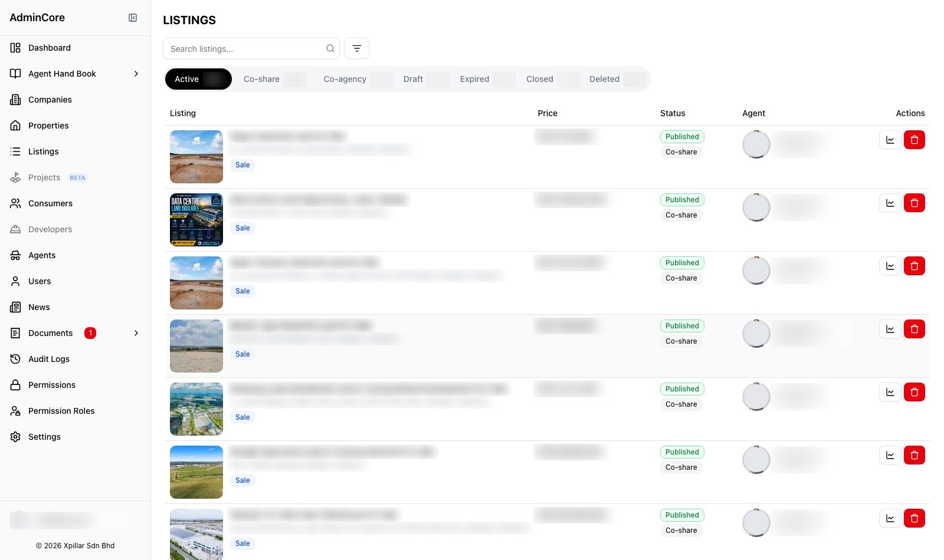The height and width of the screenshot is (560, 944).
Task: Click the Users person icon
Action: coord(15,281)
